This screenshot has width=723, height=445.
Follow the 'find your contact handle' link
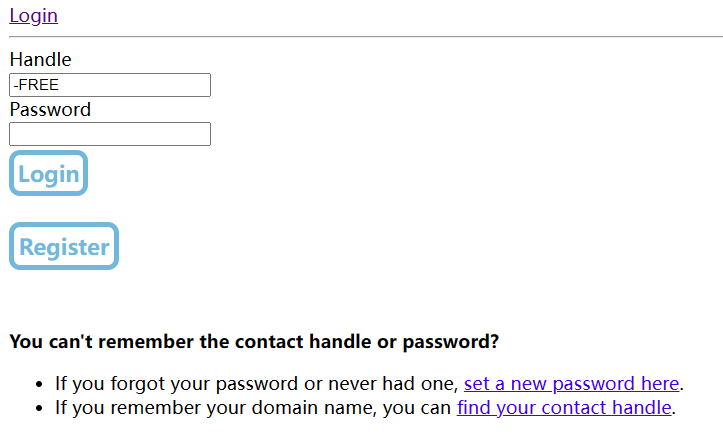point(564,407)
